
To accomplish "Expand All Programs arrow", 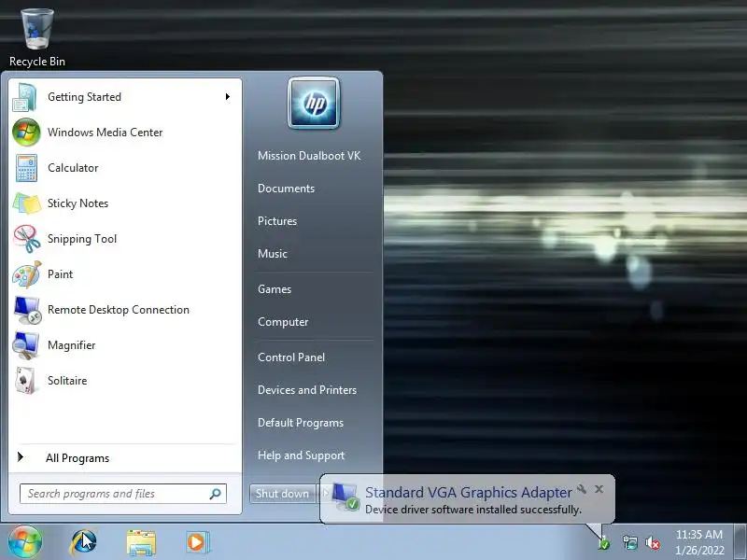I will [20, 457].
